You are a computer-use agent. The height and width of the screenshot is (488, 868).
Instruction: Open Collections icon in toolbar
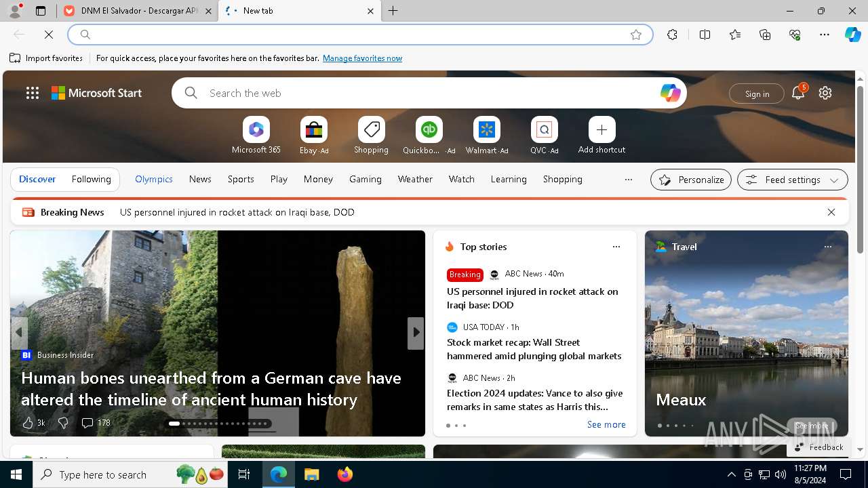pos(765,35)
